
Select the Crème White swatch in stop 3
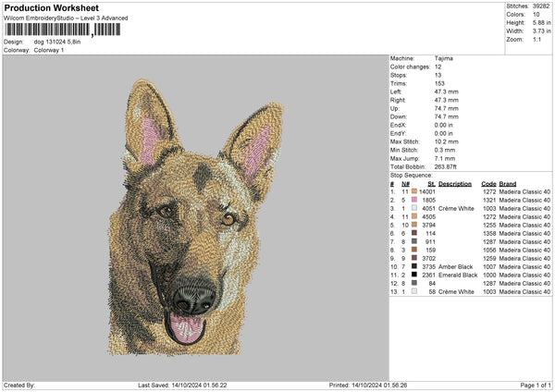pyautogui.click(x=413, y=208)
